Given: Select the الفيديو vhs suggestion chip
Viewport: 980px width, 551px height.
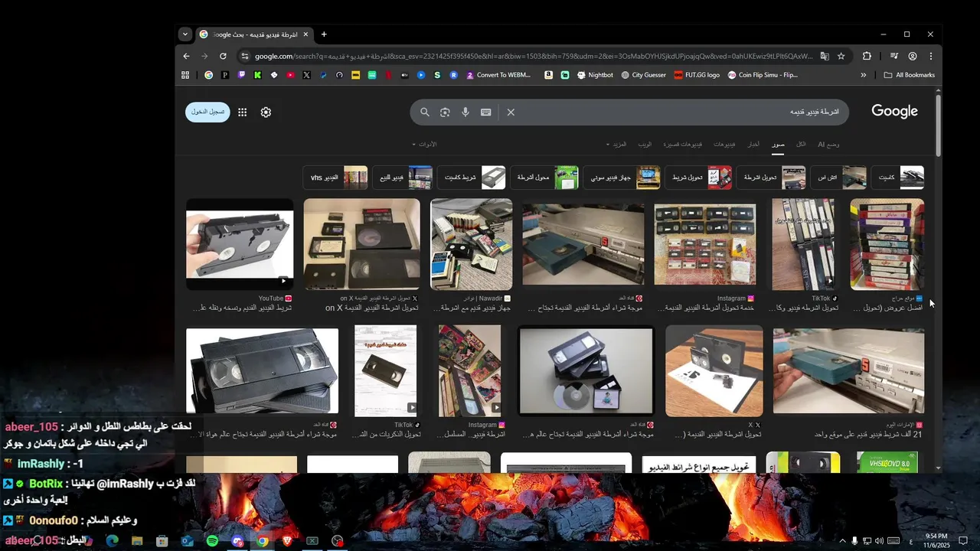Looking at the screenshot, I should [x=335, y=178].
